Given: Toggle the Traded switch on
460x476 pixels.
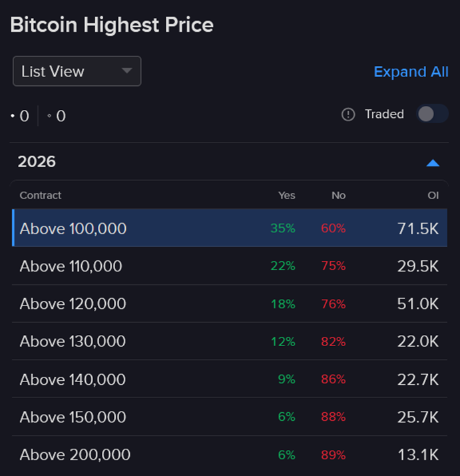Looking at the screenshot, I should (432, 114).
